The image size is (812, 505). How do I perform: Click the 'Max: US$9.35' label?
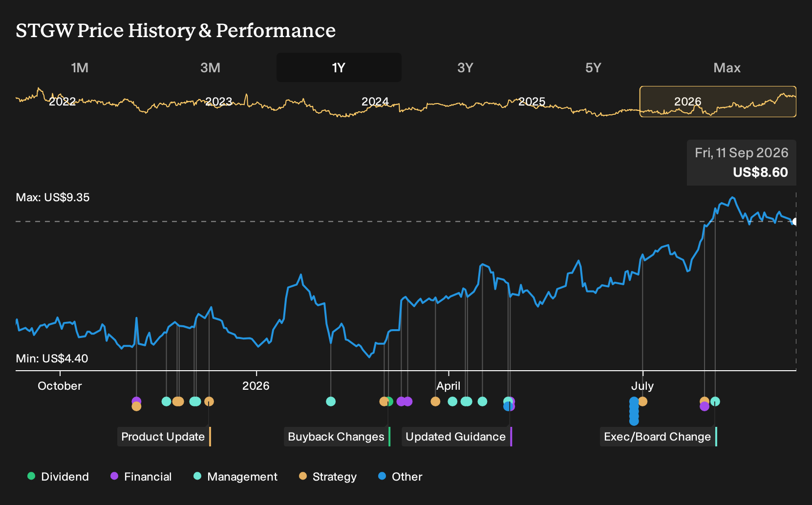(53, 197)
